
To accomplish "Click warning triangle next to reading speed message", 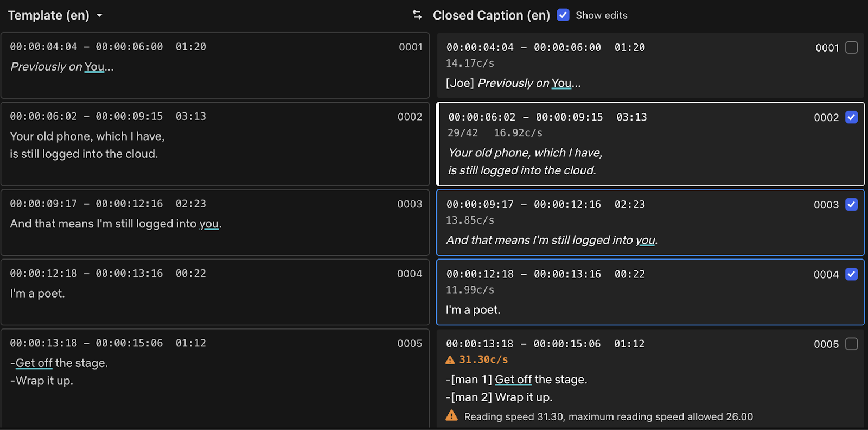I will point(451,416).
